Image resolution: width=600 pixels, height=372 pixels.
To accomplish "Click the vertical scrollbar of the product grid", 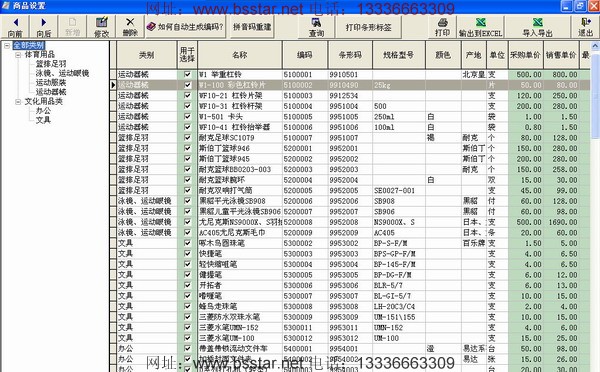I will click(x=595, y=207).
